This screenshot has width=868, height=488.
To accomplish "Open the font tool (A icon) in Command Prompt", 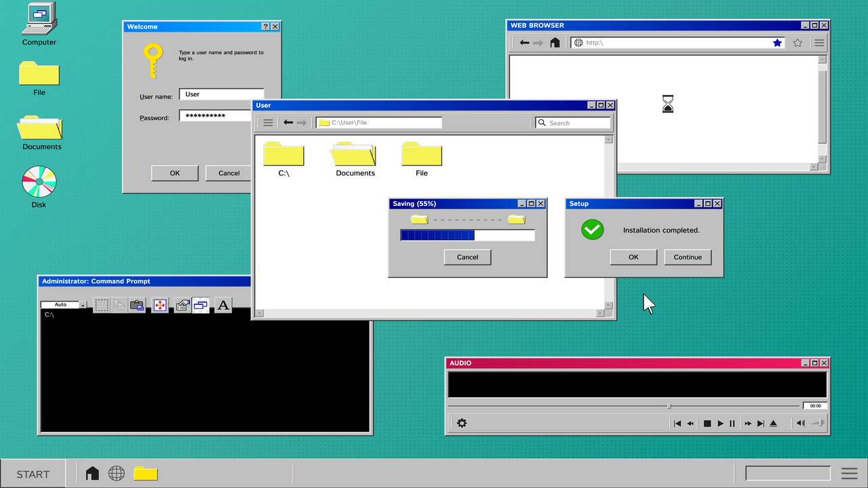I will [x=223, y=306].
